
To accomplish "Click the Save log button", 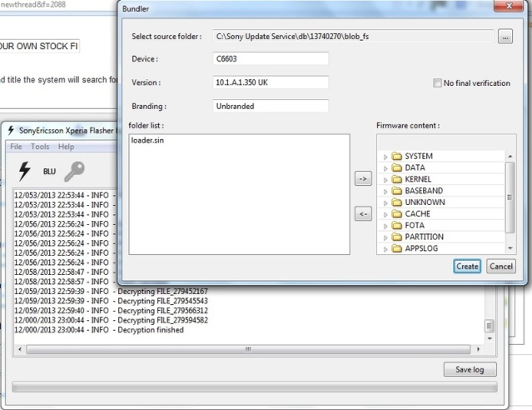I will 470,369.
